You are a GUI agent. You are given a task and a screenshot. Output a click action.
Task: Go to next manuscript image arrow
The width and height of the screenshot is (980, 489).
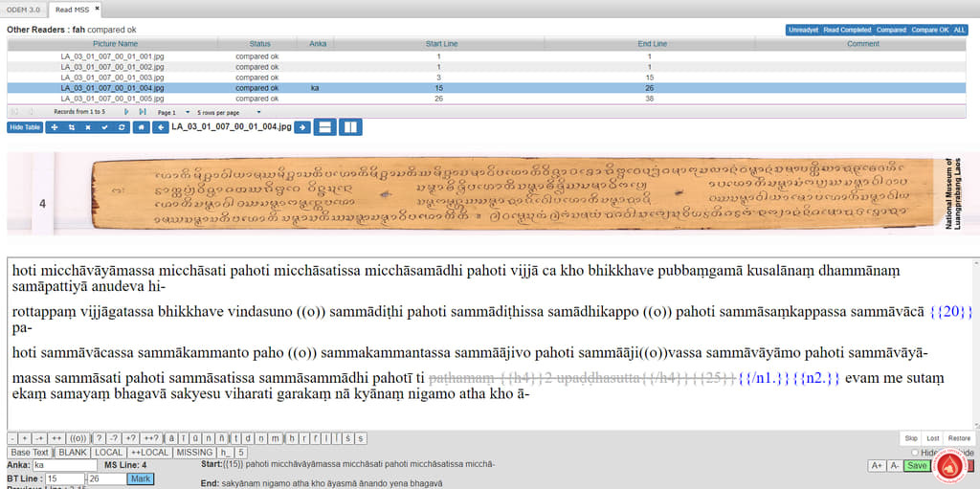tap(302, 127)
